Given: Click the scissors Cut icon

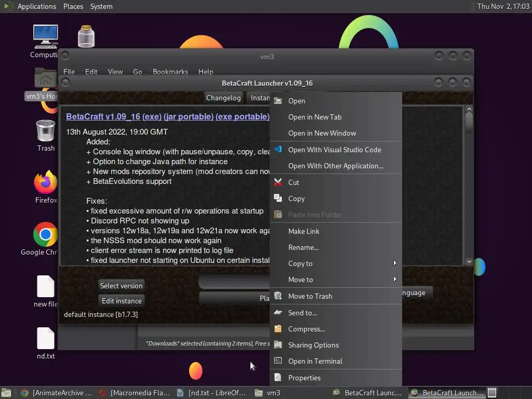Looking at the screenshot, I should pyautogui.click(x=278, y=182).
